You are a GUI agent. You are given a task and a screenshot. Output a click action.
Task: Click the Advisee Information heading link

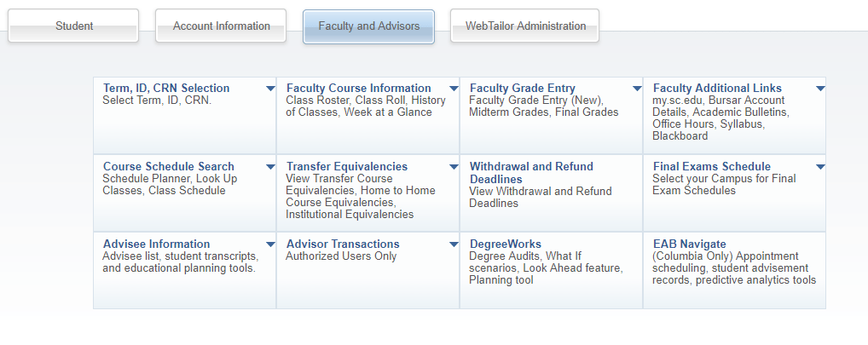point(156,244)
